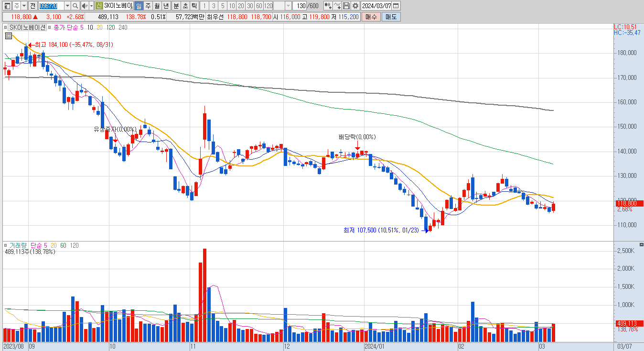Open chart settings gear icon
The image size is (644, 351).
pos(355,6)
